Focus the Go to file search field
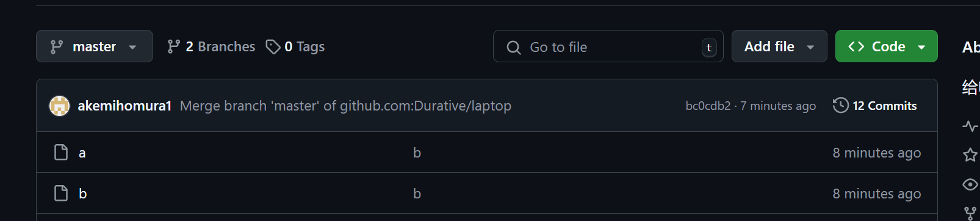The image size is (980, 221). tap(608, 46)
